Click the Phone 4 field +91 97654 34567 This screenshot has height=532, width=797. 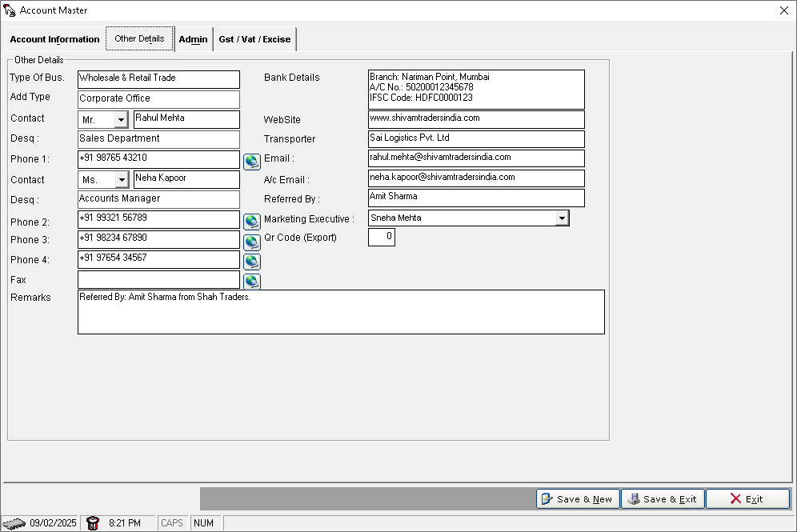pyautogui.click(x=158, y=259)
